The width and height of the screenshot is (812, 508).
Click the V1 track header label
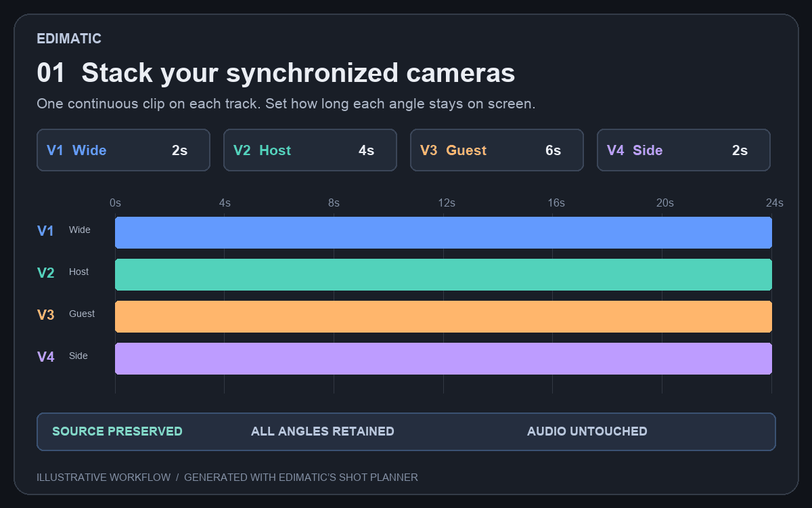pyautogui.click(x=45, y=231)
